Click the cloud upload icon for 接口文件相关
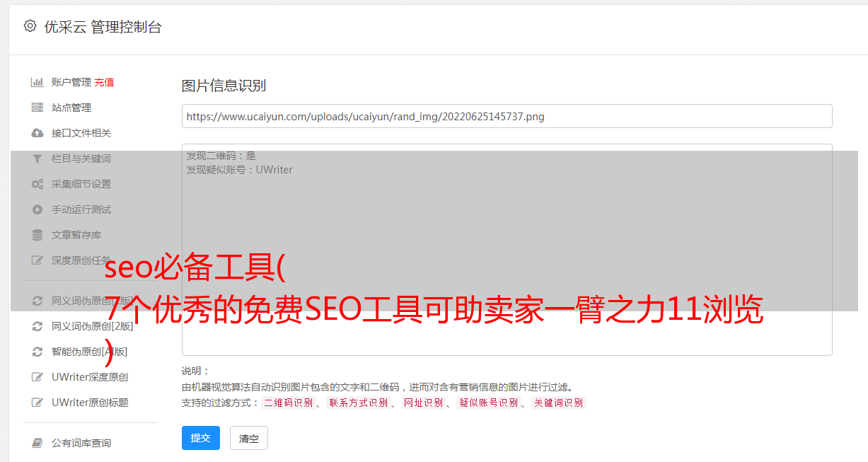The height and width of the screenshot is (462, 868). tap(37, 133)
